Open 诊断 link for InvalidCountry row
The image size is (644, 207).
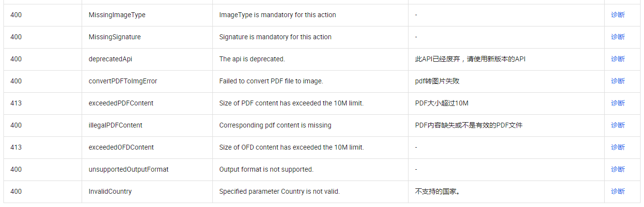[x=617, y=191]
